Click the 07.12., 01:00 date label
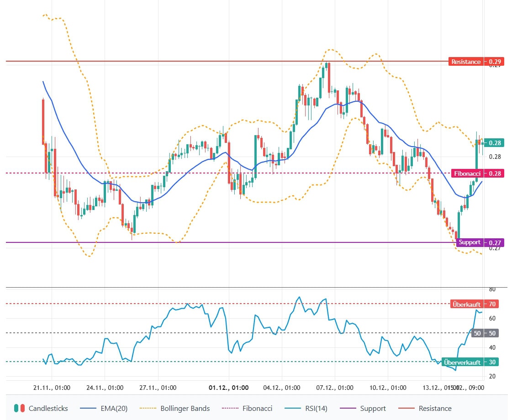The image size is (512, 420). [335, 388]
